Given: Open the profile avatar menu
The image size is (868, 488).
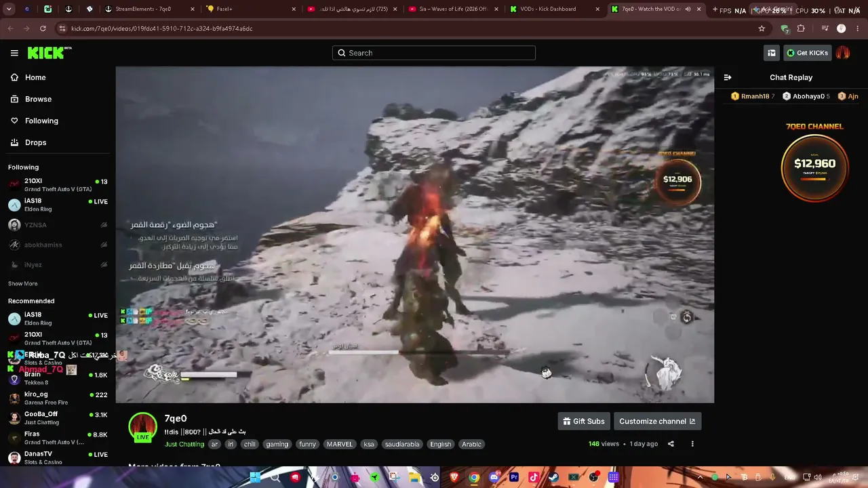Looking at the screenshot, I should click(x=843, y=53).
